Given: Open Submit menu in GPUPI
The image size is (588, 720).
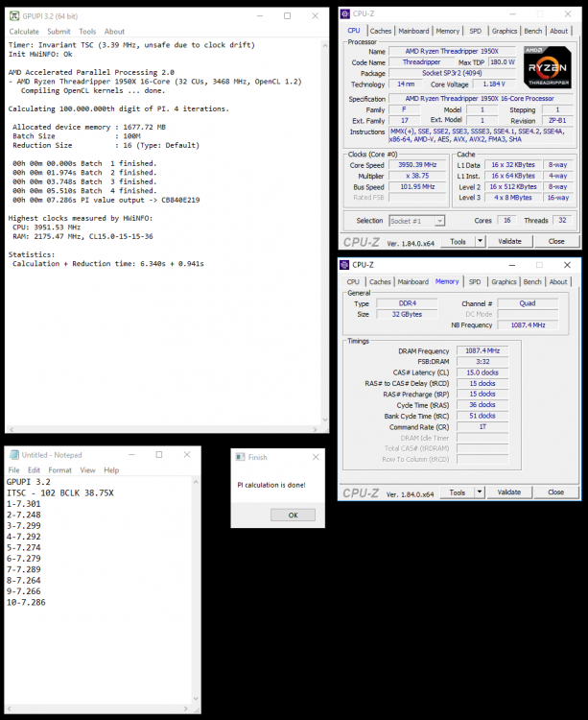Looking at the screenshot, I should tap(59, 32).
